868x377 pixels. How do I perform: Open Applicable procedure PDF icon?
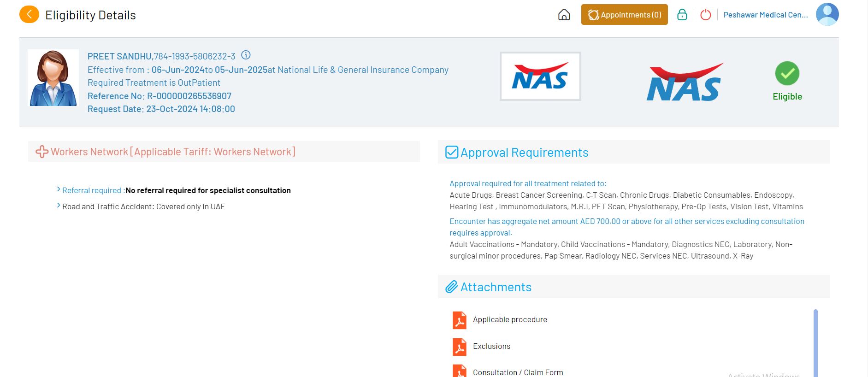(459, 320)
